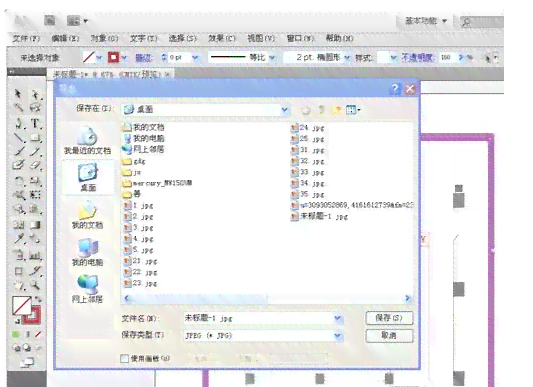Viewport: 533px width, 387px height.
Task: Select the 我的文档 folder in file list
Action: tap(144, 127)
